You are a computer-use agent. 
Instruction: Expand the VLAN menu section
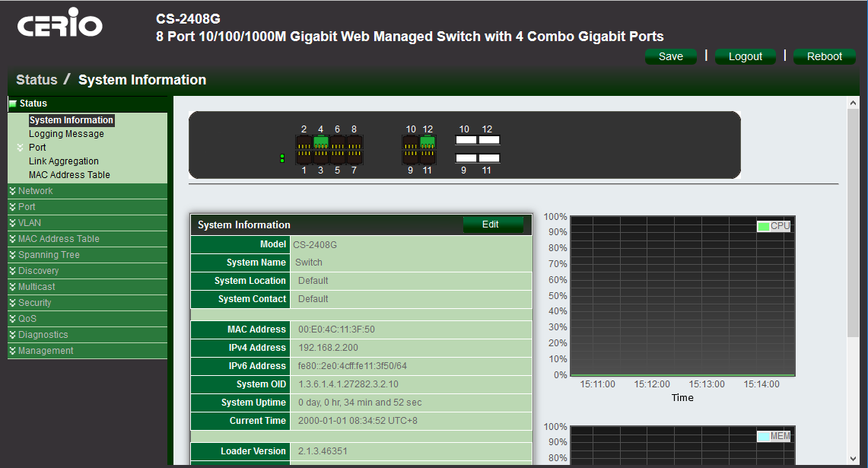click(x=87, y=223)
